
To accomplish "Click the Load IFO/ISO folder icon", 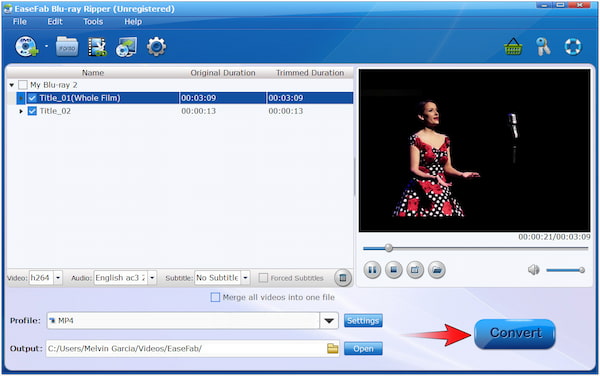I will [67, 47].
